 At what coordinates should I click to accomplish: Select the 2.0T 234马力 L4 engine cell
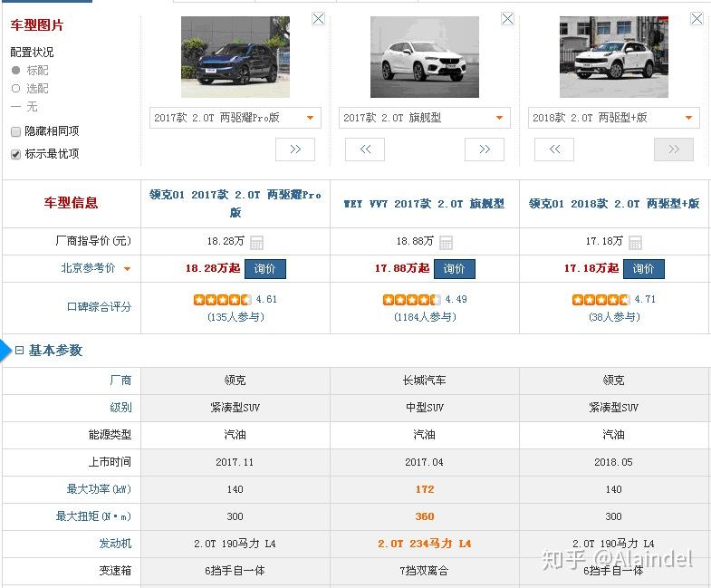(425, 544)
